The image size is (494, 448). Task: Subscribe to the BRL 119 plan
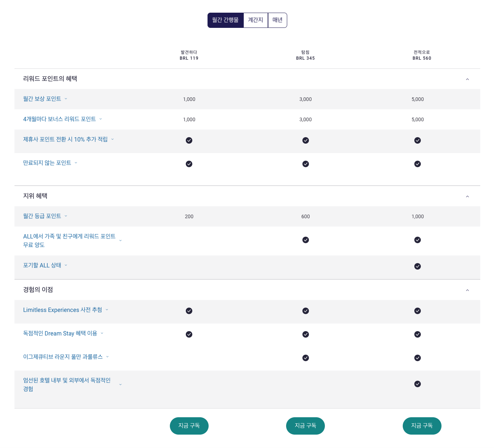coord(189,426)
